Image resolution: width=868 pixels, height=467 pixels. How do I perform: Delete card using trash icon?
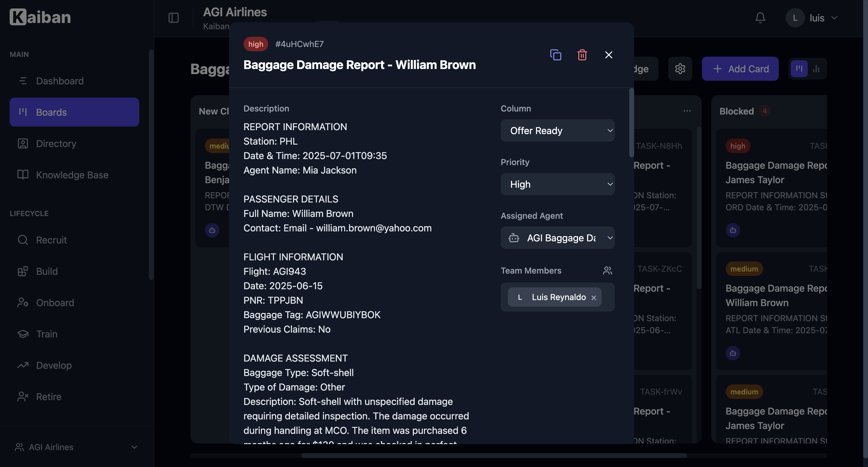[x=582, y=55]
